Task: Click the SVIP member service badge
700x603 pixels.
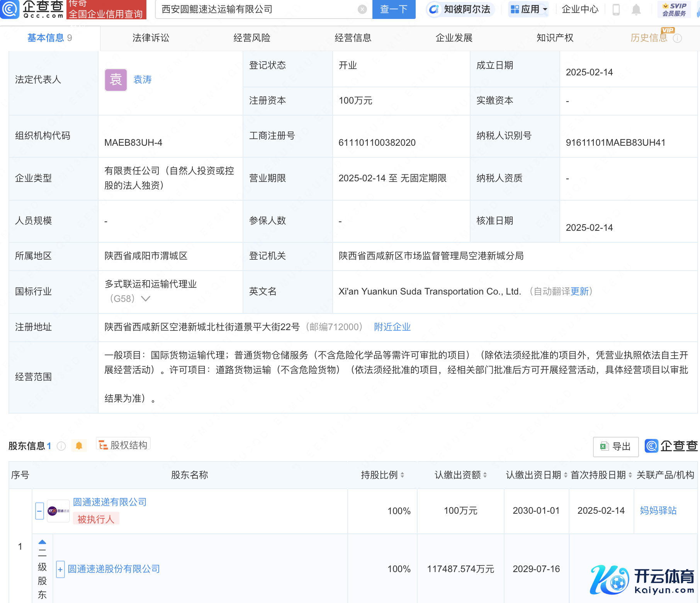Action: tap(674, 9)
